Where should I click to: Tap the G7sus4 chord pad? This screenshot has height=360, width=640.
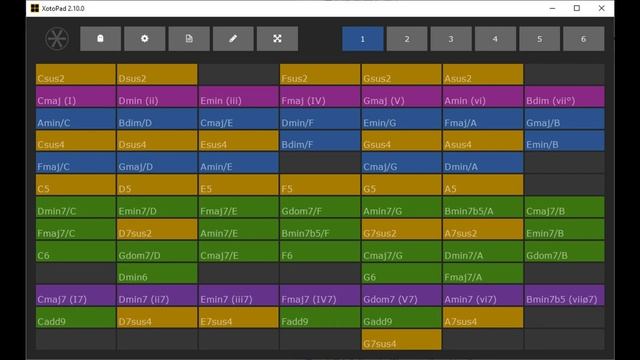pyautogui.click(x=401, y=339)
